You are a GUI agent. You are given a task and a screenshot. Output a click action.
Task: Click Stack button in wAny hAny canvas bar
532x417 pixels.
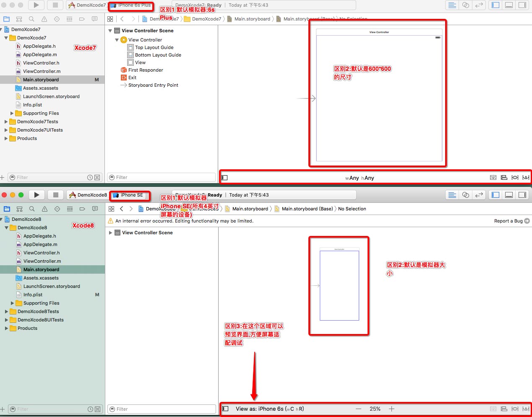(493, 178)
